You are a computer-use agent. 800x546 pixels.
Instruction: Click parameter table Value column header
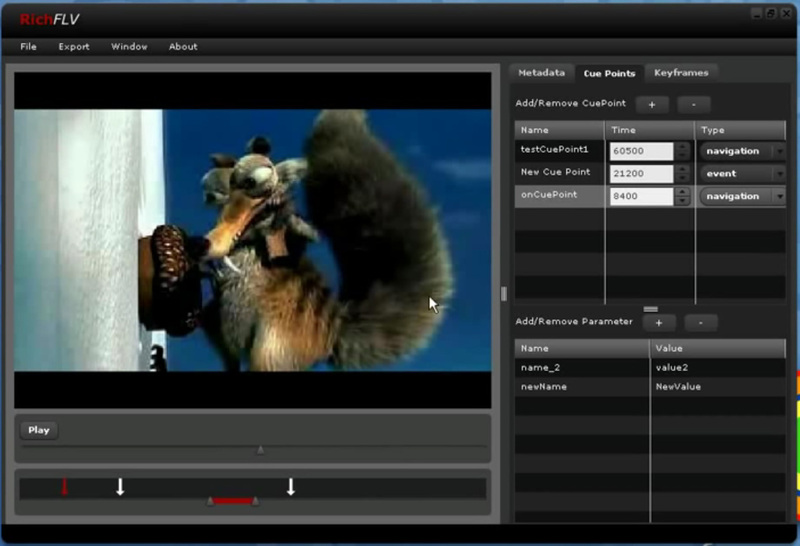tap(718, 349)
